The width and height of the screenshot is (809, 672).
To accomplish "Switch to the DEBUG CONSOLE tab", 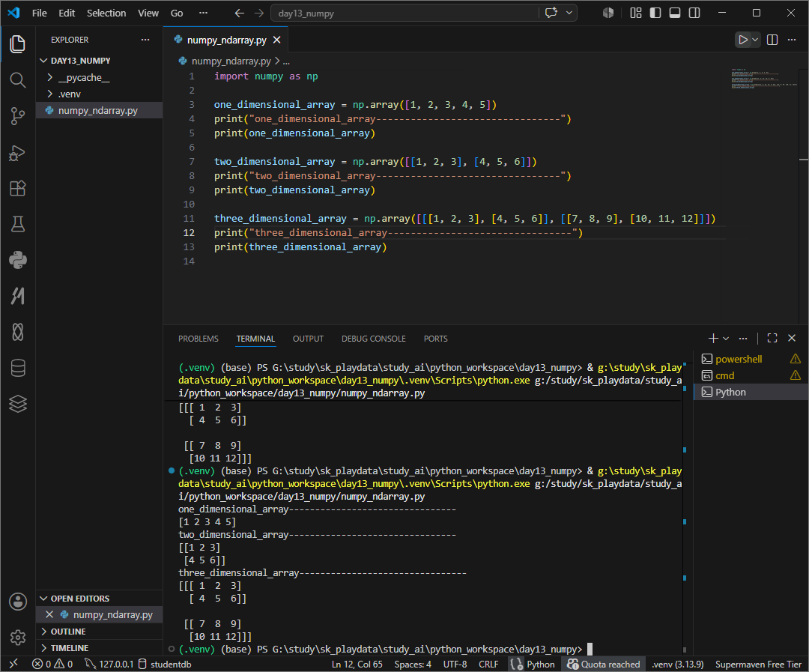I will (x=374, y=339).
